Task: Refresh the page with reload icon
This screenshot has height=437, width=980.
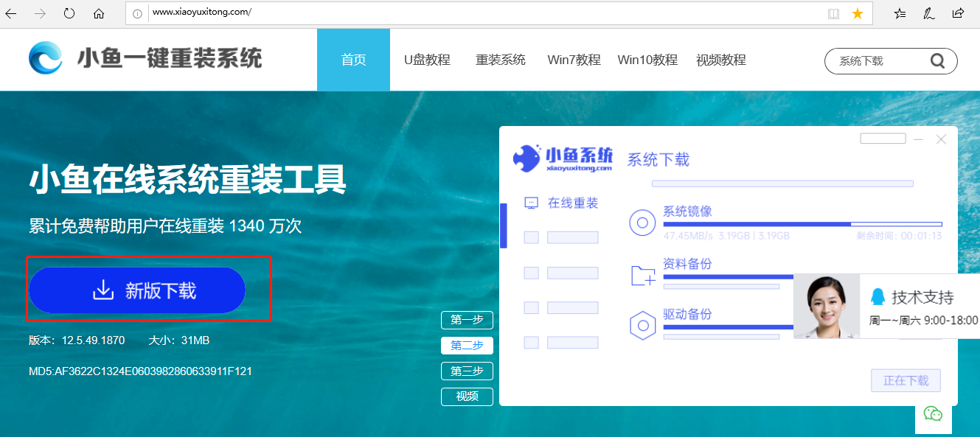Action: [69, 13]
